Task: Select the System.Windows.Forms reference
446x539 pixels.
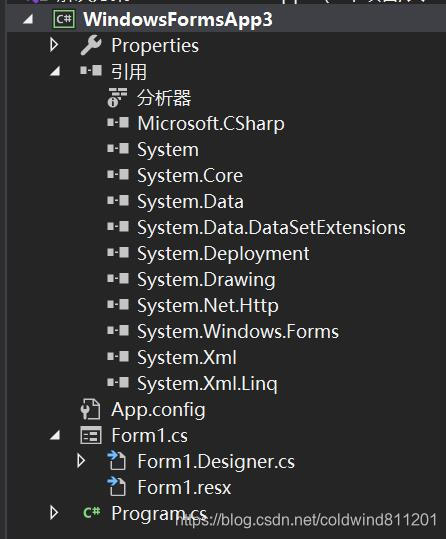Action: [x=238, y=332]
